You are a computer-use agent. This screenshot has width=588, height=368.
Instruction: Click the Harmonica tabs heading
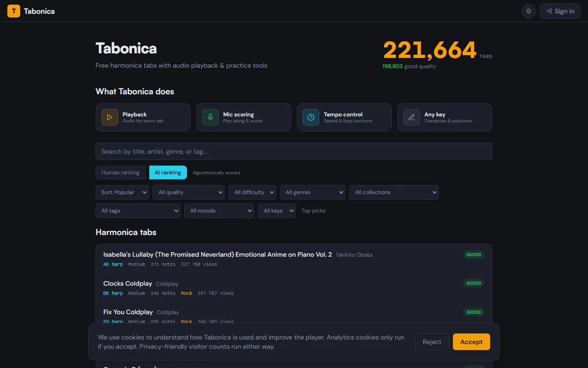pos(126,232)
